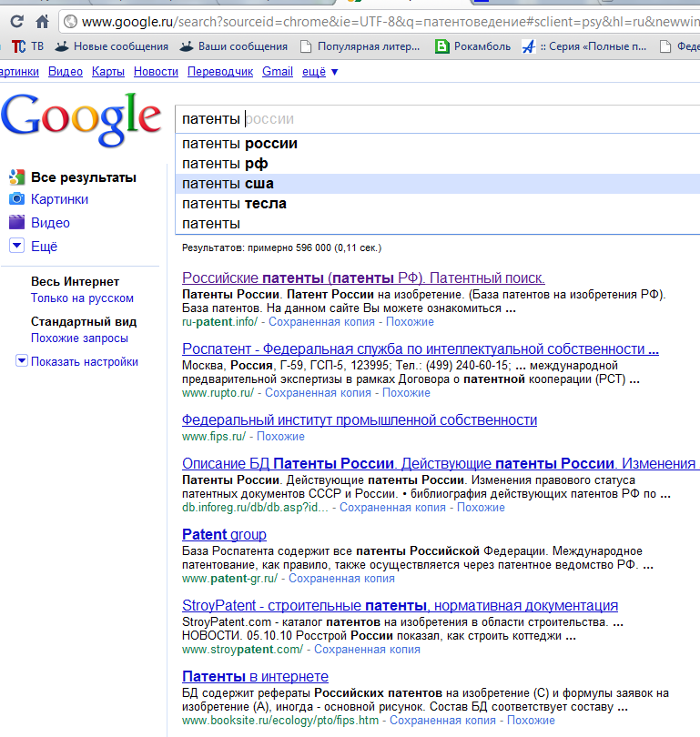The height and width of the screenshot is (737, 700).
Task: Open the Карты top navigation link
Action: click(x=108, y=72)
